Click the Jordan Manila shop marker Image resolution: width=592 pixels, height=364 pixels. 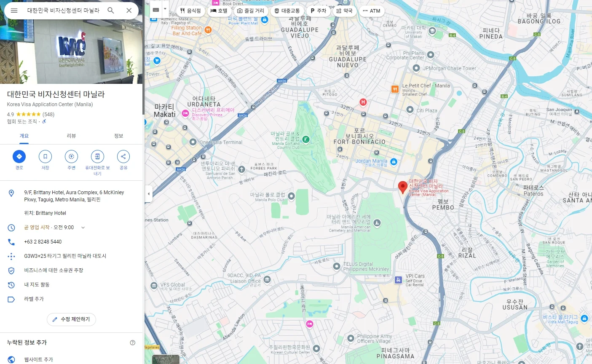click(x=394, y=162)
